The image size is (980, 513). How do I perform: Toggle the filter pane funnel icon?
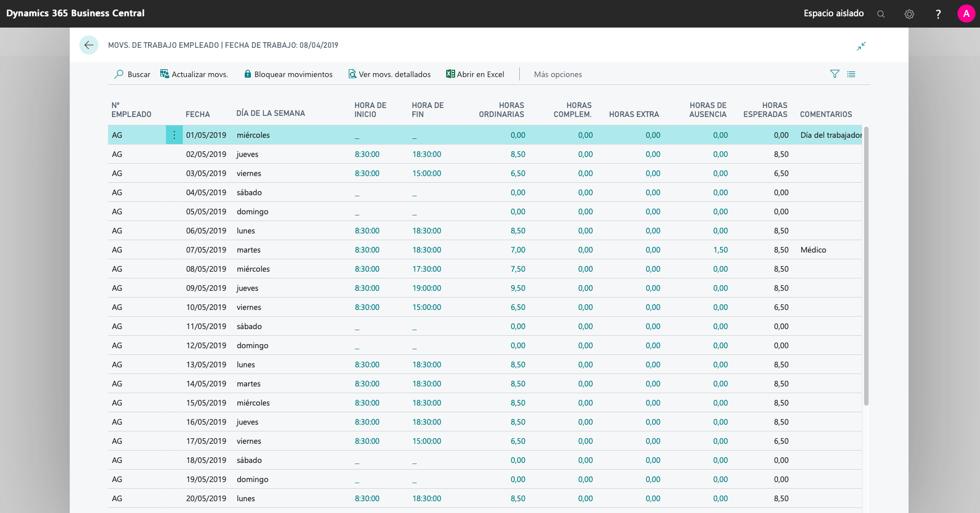coord(834,74)
